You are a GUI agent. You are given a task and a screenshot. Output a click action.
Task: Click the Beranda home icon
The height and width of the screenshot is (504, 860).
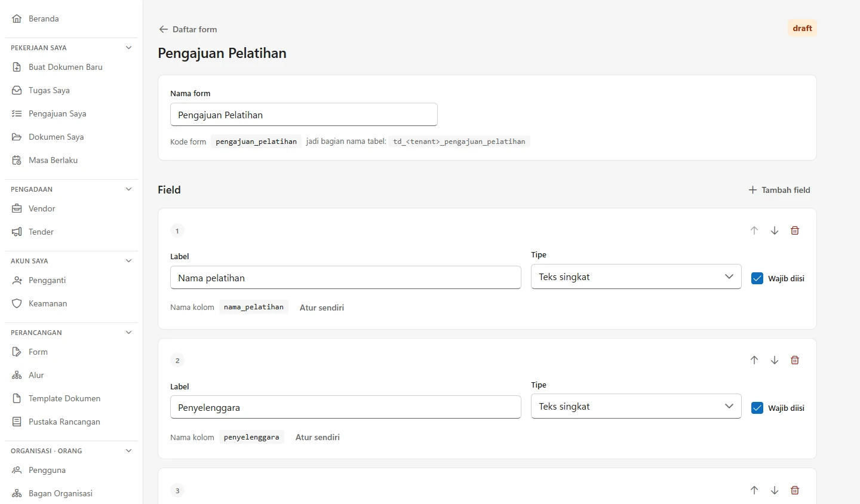click(x=17, y=19)
